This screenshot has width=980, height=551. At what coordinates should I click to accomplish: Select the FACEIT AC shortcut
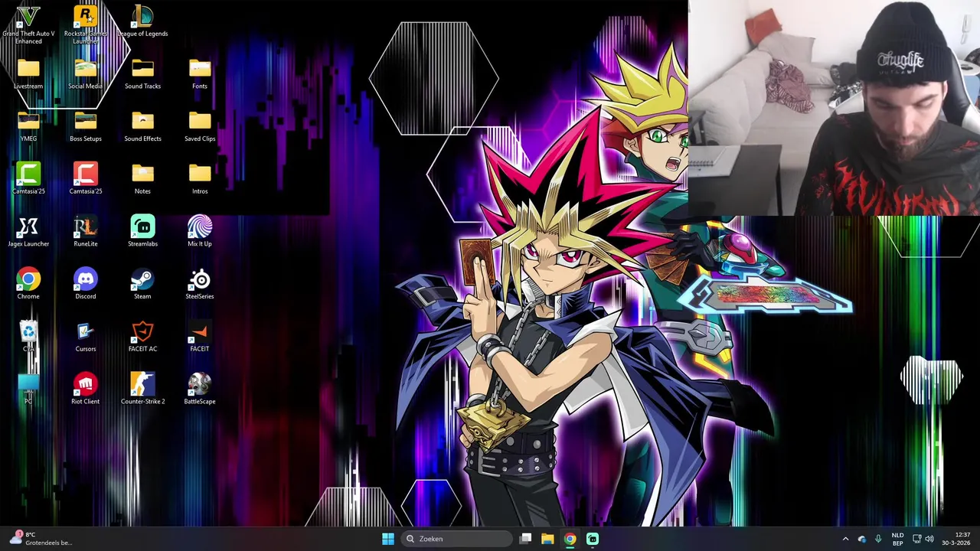(x=142, y=337)
